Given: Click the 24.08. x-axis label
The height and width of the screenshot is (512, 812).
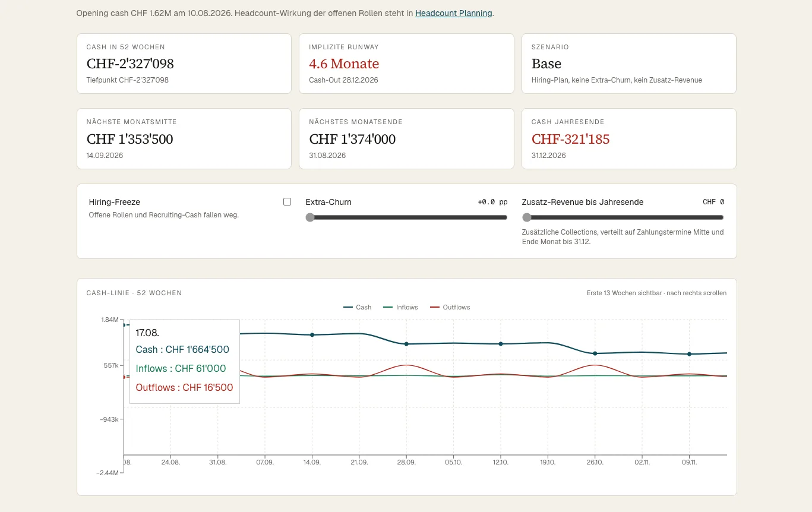Looking at the screenshot, I should pos(170,462).
